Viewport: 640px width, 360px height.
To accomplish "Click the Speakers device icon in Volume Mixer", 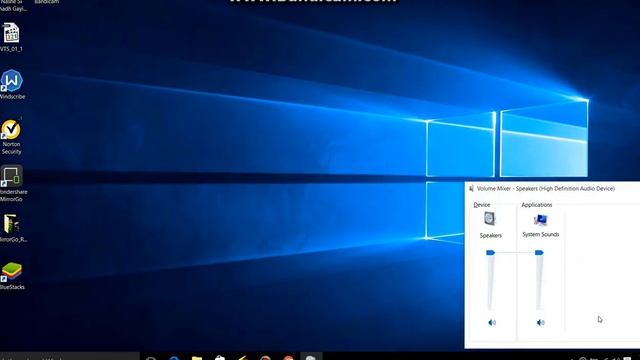I will coord(489,219).
